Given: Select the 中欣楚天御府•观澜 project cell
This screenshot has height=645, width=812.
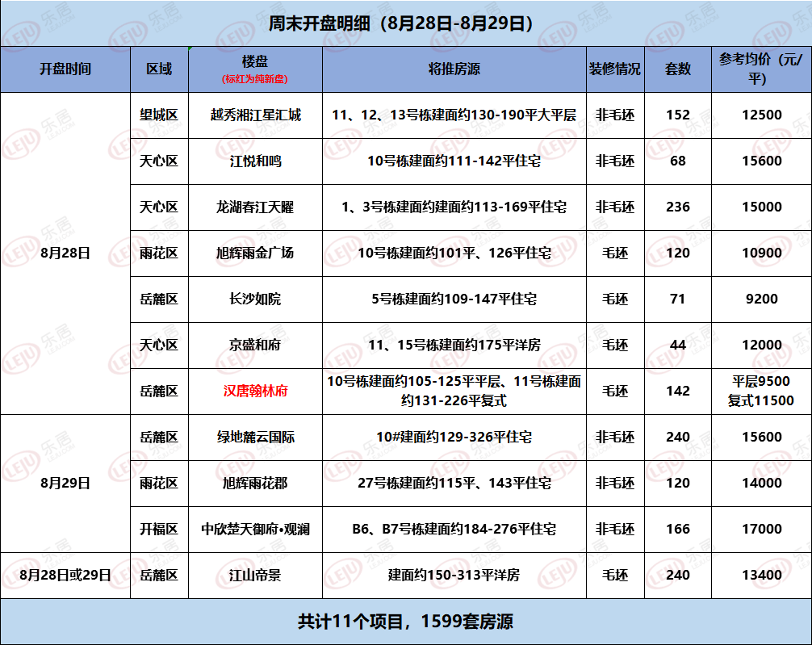Looking at the screenshot, I should (x=255, y=530).
